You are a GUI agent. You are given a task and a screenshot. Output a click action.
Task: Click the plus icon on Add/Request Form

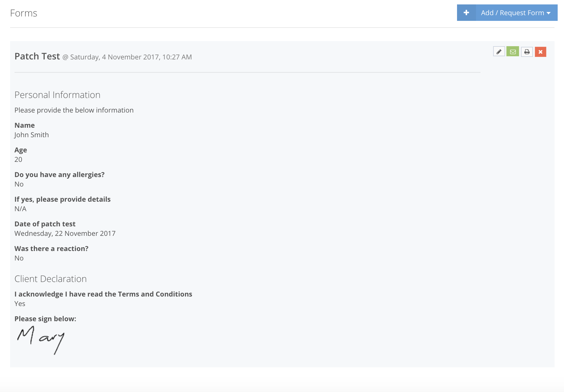tap(466, 13)
